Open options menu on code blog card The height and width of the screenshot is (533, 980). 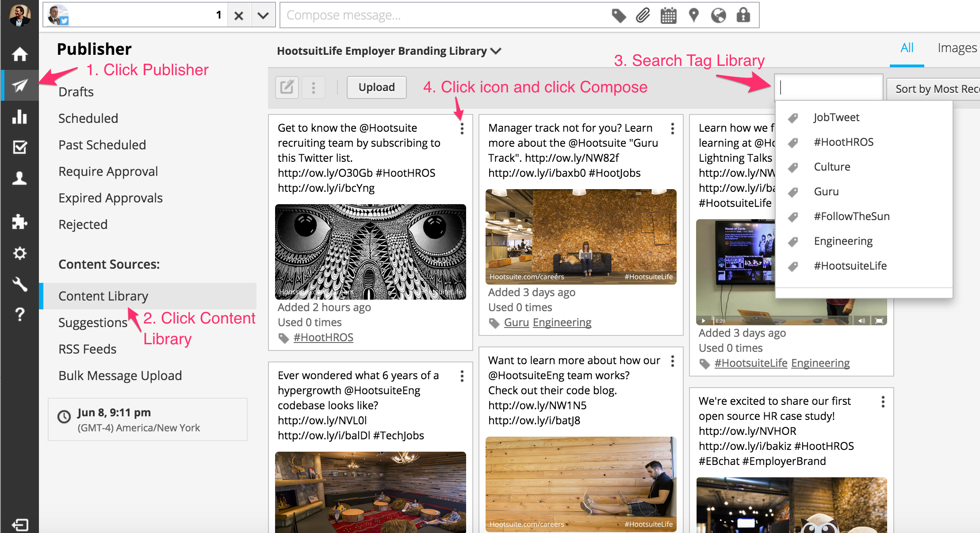pos(673,361)
